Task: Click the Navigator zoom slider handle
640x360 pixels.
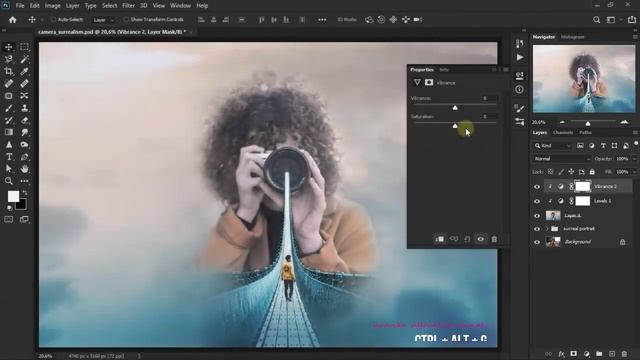Action: [x=588, y=123]
